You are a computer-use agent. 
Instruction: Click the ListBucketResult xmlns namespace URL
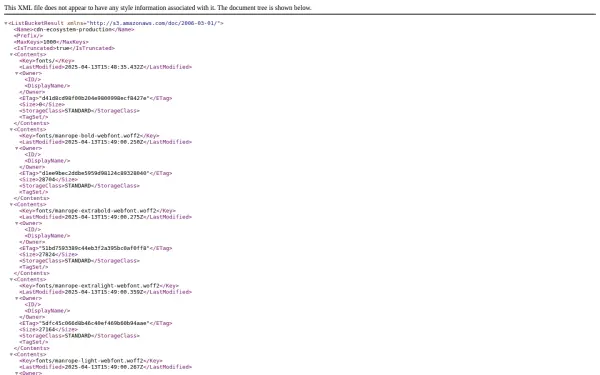pos(154,23)
